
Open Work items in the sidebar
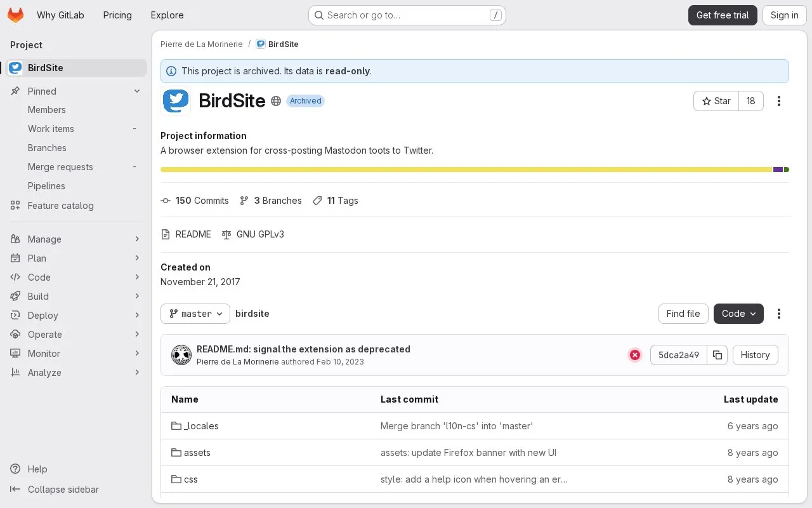[x=76, y=129]
